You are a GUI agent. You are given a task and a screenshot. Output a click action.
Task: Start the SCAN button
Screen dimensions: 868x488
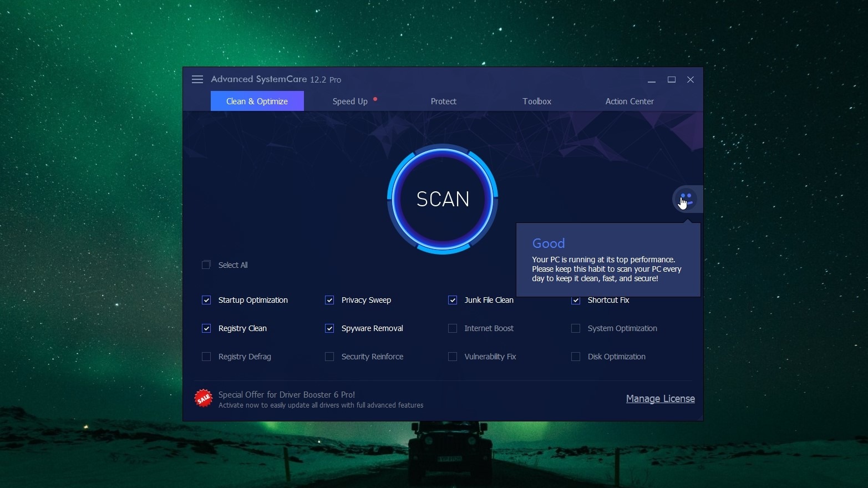point(443,199)
